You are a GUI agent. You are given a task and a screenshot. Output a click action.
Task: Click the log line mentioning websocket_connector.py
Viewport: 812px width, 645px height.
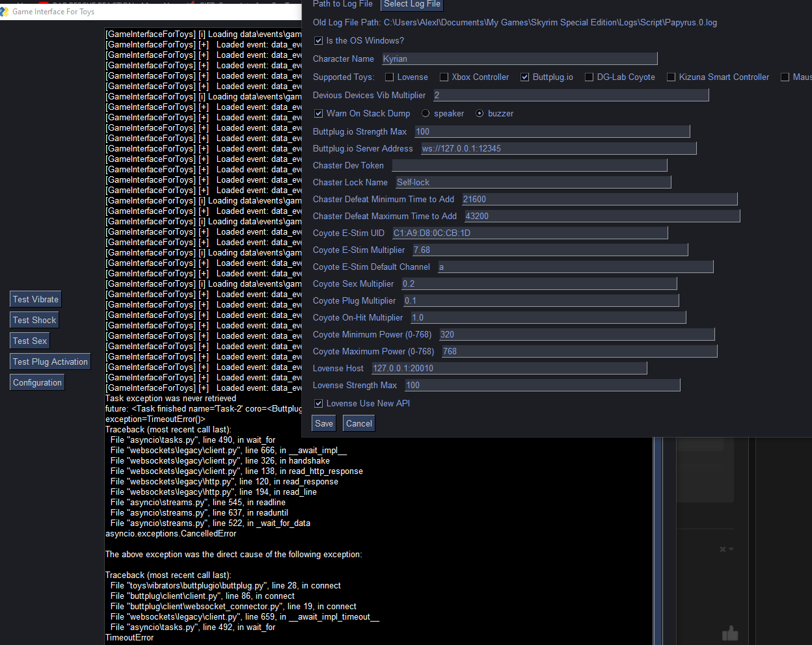[x=234, y=606]
